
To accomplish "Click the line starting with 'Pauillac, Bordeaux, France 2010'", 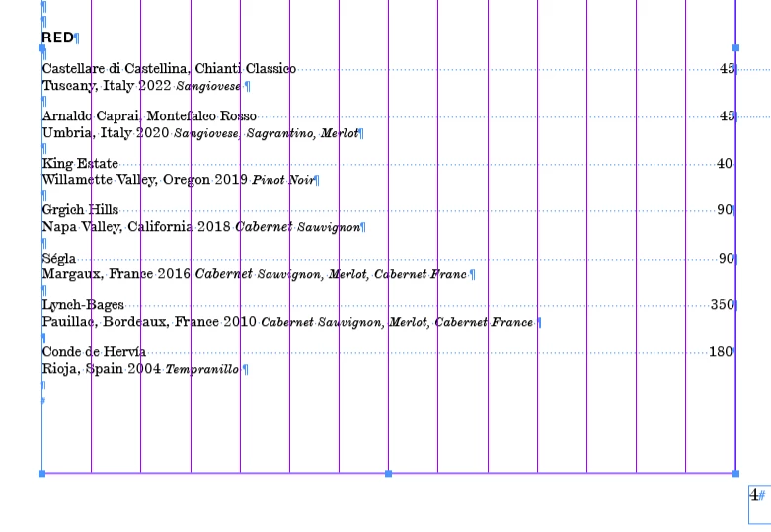I will coord(287,322).
